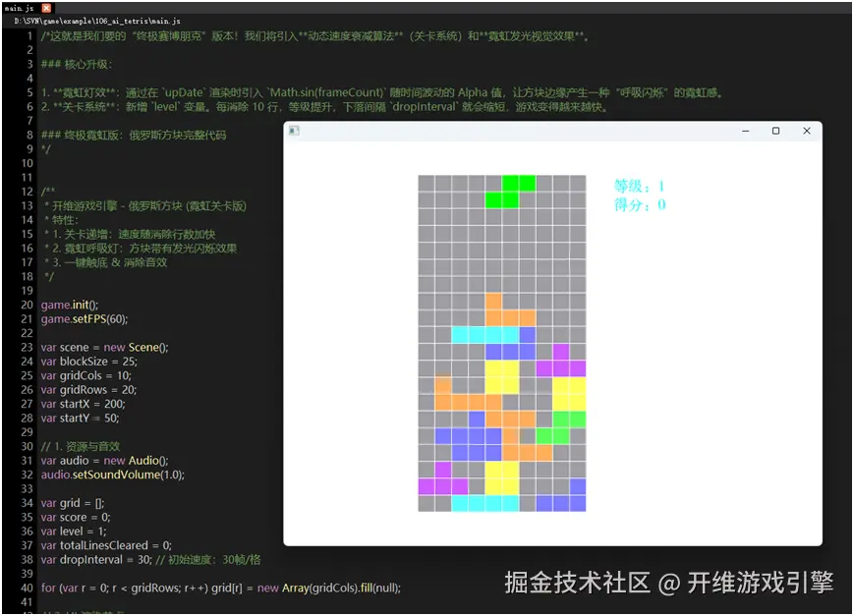This screenshot has height=616, width=854.
Task: Click the maximize icon of the game window
Action: (776, 131)
